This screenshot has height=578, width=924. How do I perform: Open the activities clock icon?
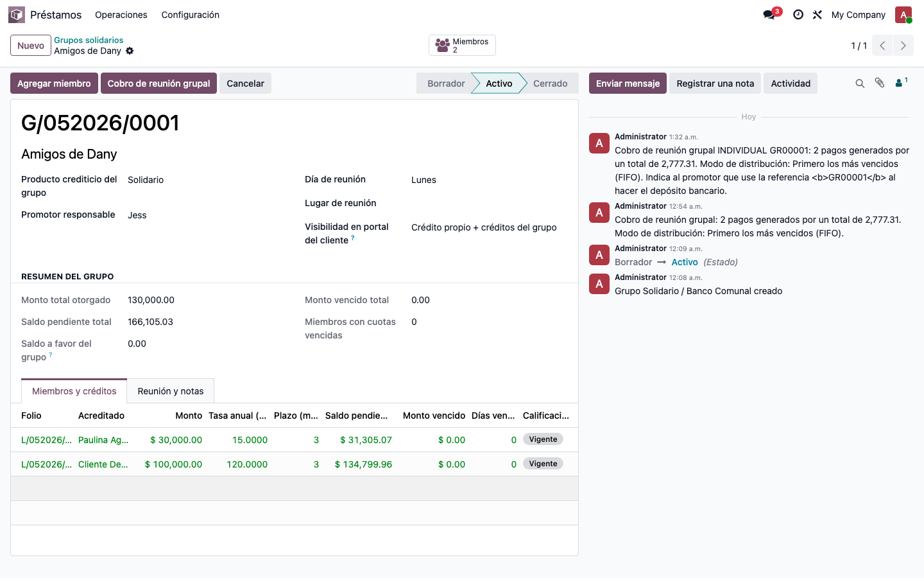point(798,15)
